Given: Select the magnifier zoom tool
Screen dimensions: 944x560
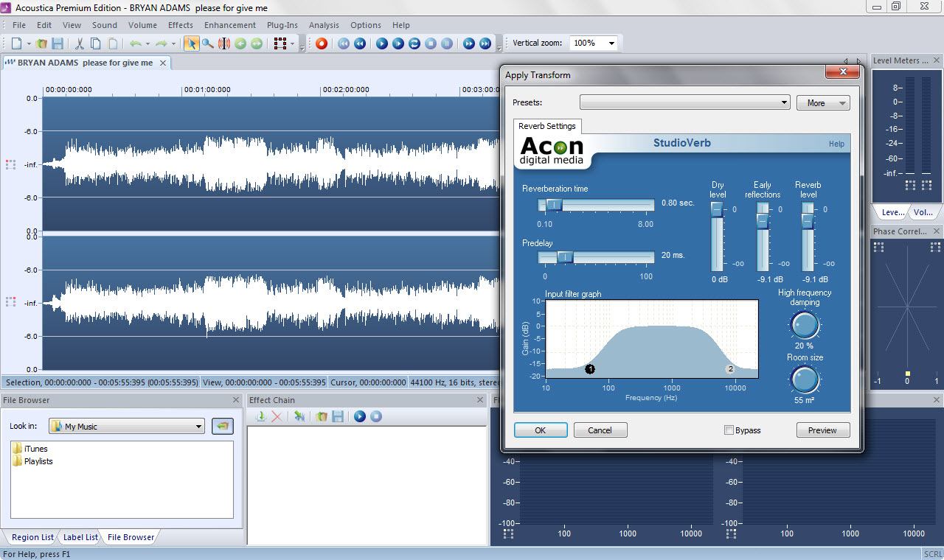Looking at the screenshot, I should pos(208,43).
